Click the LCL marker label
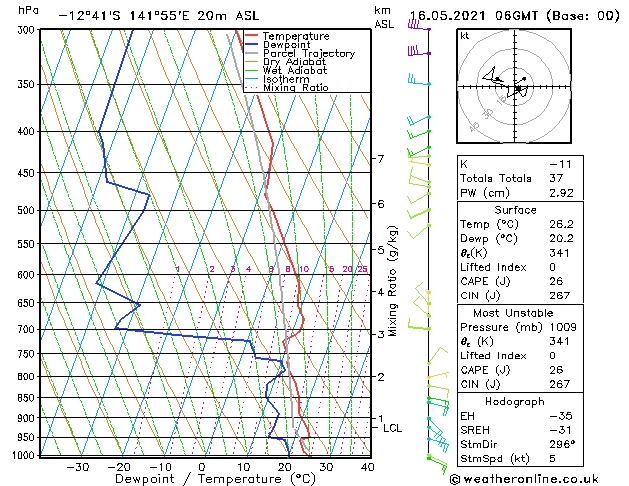The image size is (629, 486). pos(392,428)
